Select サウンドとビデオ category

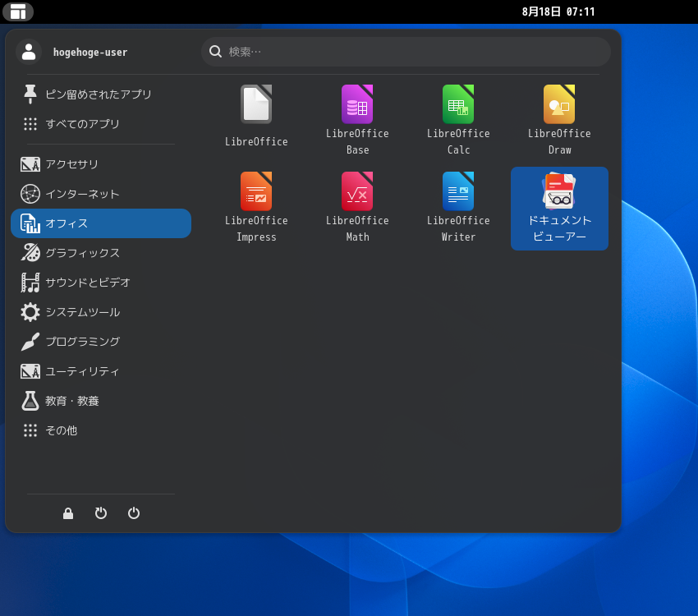pyautogui.click(x=101, y=283)
